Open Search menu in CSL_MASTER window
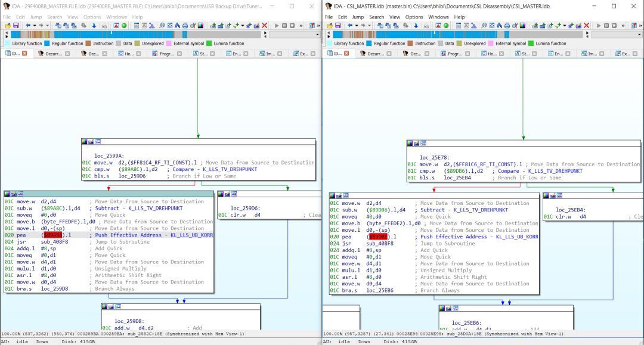The width and height of the screenshot is (644, 345). click(377, 17)
